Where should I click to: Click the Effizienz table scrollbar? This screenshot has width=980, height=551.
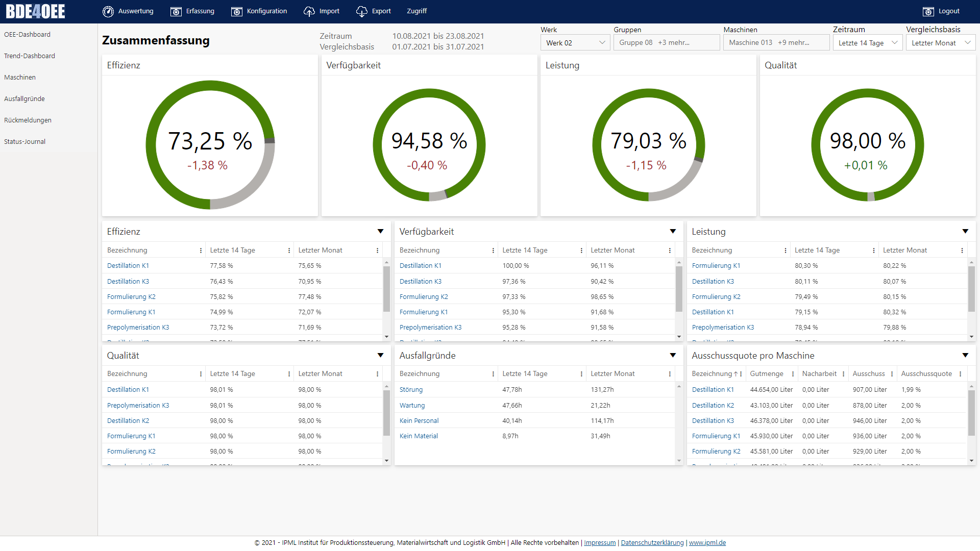(386, 288)
